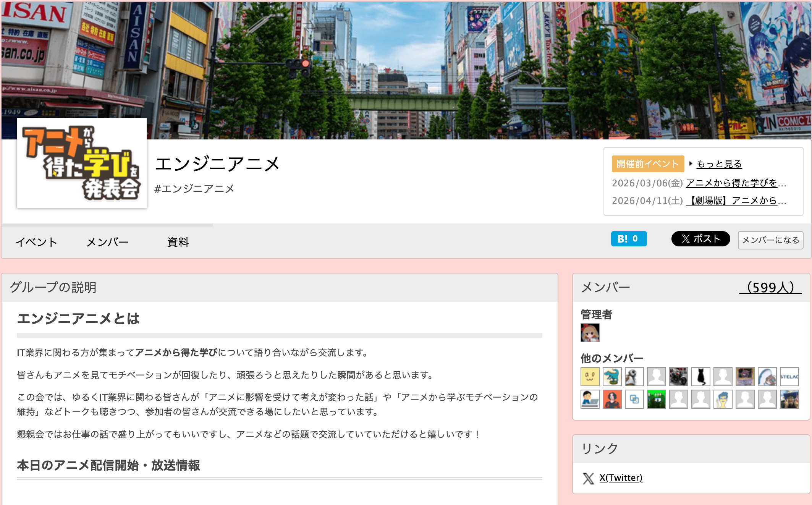Select the イベント tab

(x=37, y=241)
